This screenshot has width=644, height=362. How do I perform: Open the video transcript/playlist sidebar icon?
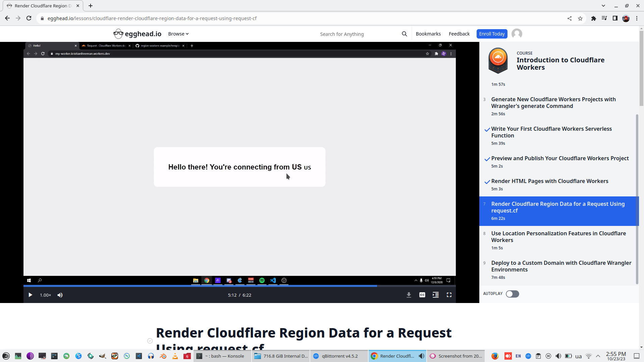[x=435, y=295]
